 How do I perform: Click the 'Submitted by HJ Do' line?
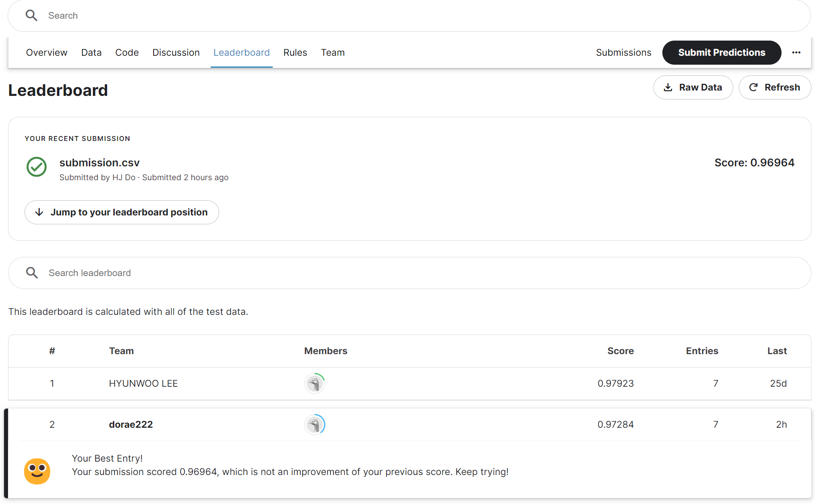coord(144,178)
